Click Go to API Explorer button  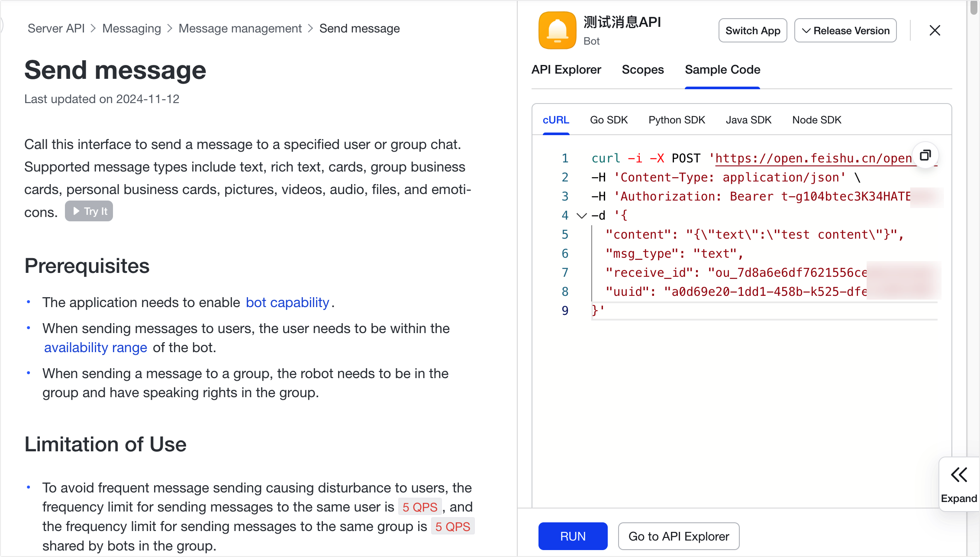(x=678, y=536)
